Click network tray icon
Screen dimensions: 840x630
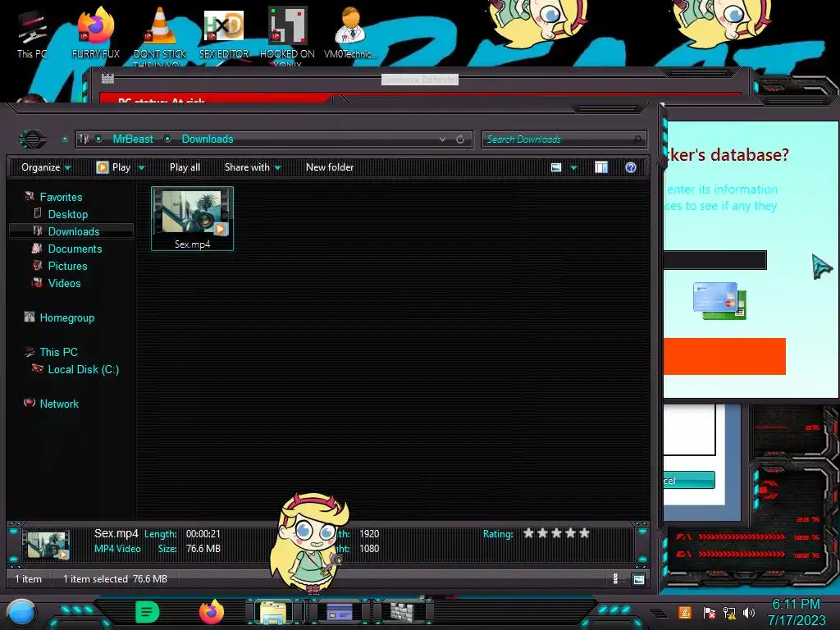[728, 612]
